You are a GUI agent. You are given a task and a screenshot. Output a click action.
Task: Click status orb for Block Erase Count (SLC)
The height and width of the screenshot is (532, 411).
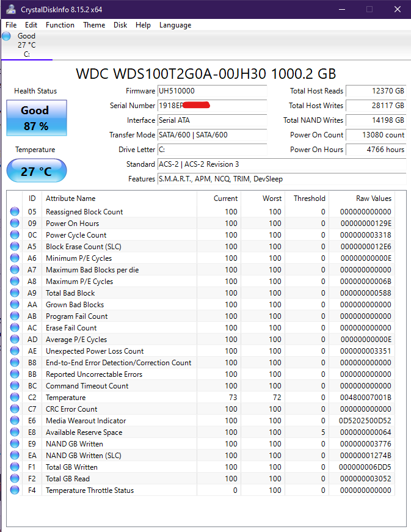tap(15, 246)
